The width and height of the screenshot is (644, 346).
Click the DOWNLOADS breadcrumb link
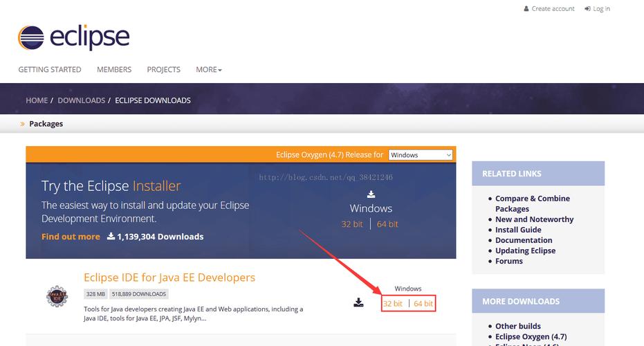tap(81, 100)
